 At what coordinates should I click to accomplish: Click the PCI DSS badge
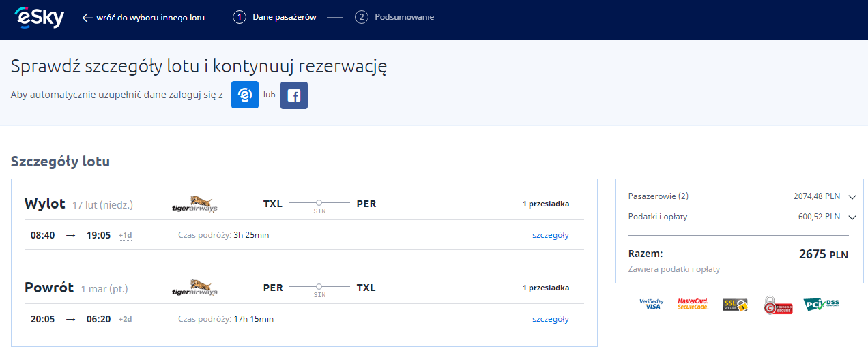(820, 304)
